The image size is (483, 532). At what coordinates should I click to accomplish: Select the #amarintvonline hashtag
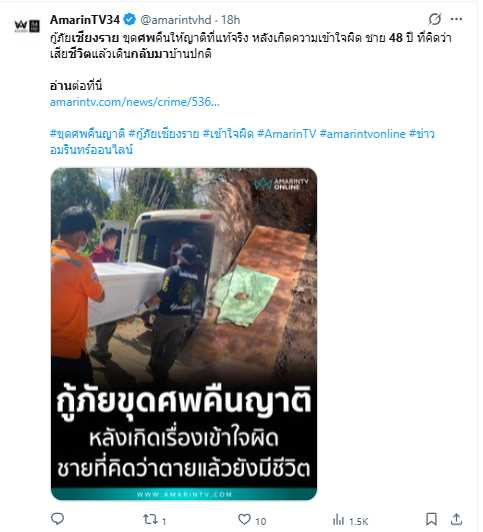click(363, 134)
